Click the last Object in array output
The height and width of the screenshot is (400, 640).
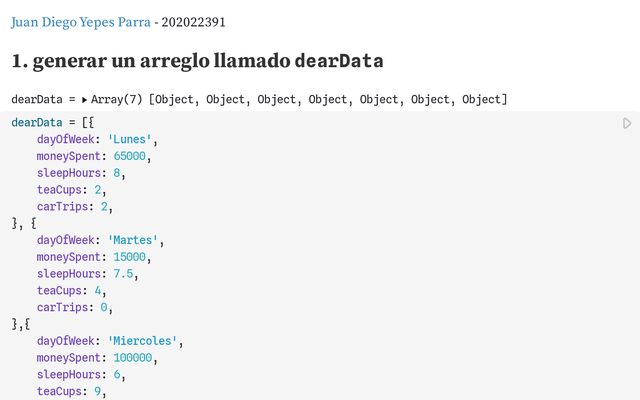(x=481, y=99)
